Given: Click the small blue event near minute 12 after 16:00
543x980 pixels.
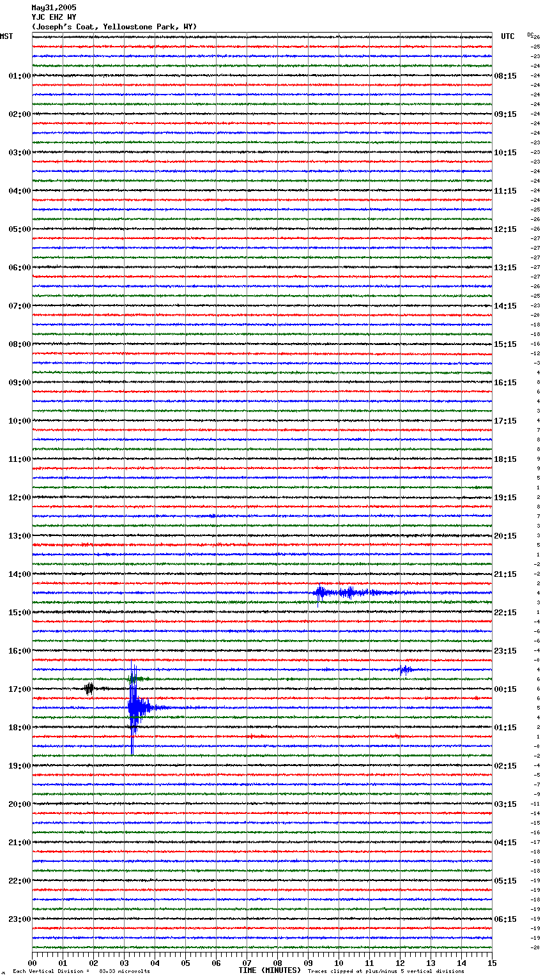Looking at the screenshot, I should click(405, 670).
